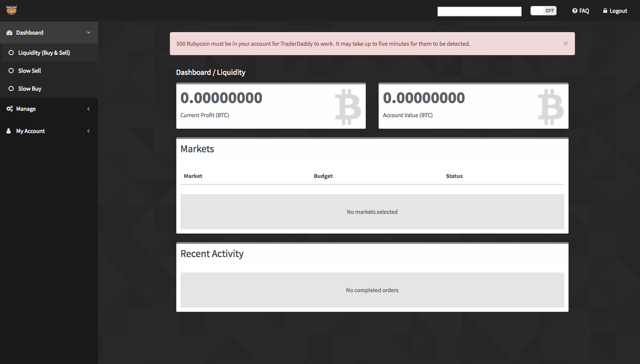The image size is (640, 364).
Task: Switch the trading OFF toggle to on
Action: pyautogui.click(x=543, y=10)
